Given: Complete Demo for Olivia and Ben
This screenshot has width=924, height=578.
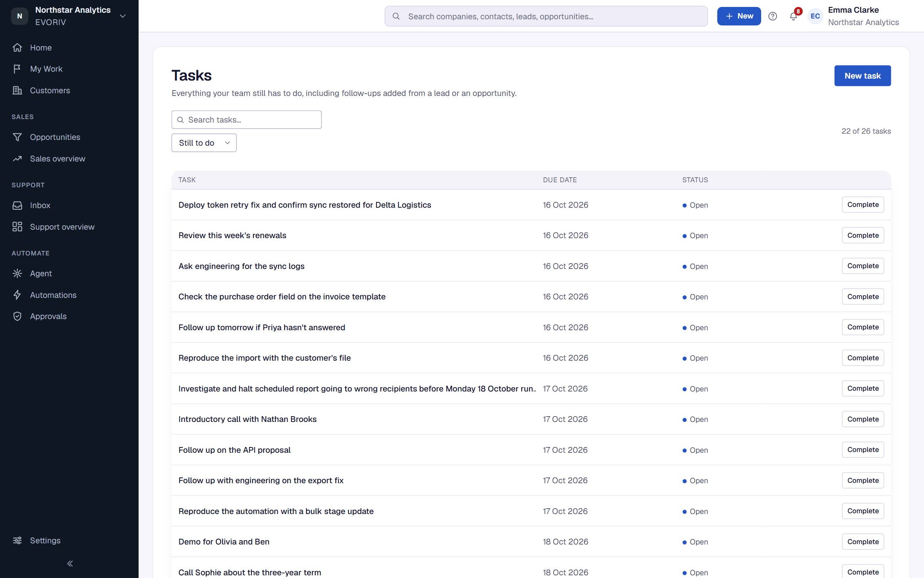Looking at the screenshot, I should point(863,542).
